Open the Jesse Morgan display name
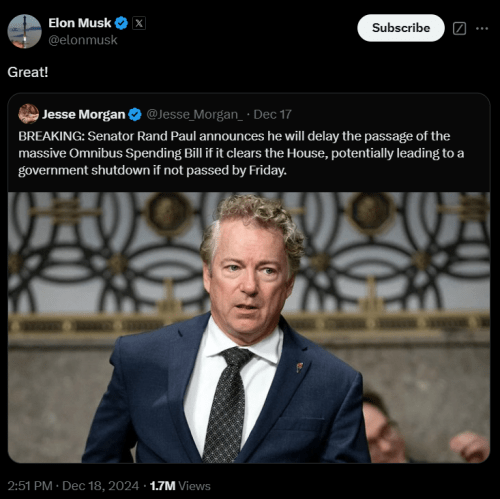The width and height of the screenshot is (500, 499). coord(83,115)
